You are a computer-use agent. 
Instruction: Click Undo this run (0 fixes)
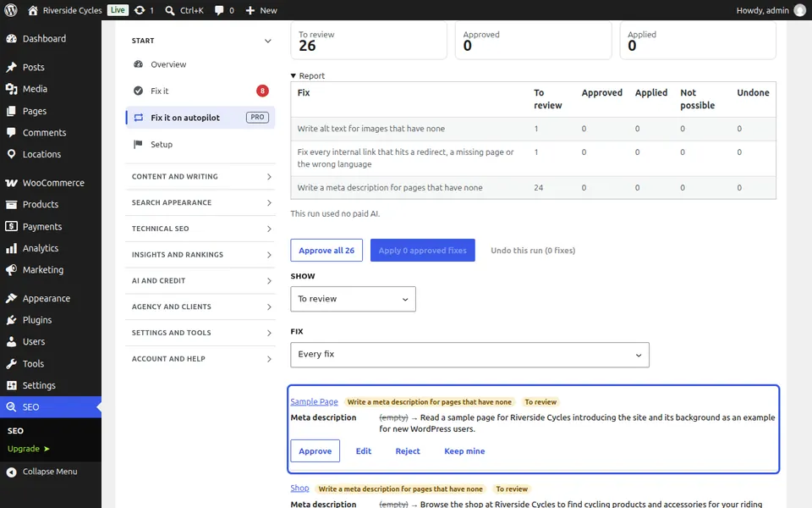pyautogui.click(x=533, y=251)
